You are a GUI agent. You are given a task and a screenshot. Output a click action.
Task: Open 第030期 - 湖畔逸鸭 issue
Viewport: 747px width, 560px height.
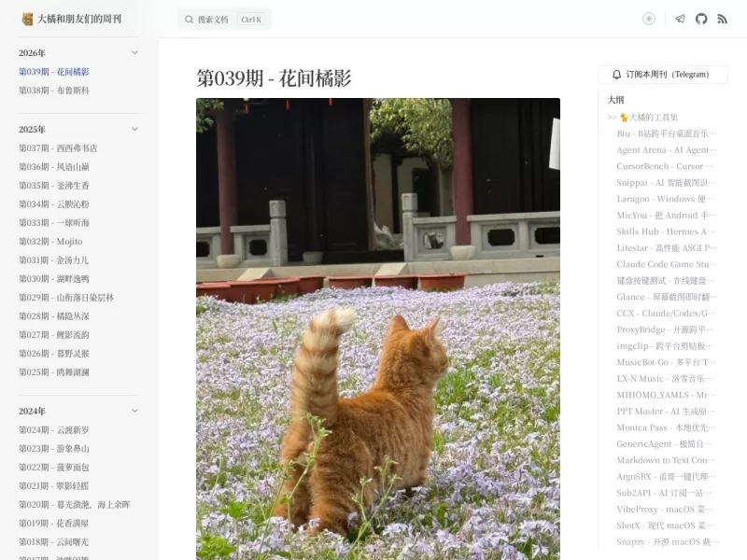(x=54, y=278)
